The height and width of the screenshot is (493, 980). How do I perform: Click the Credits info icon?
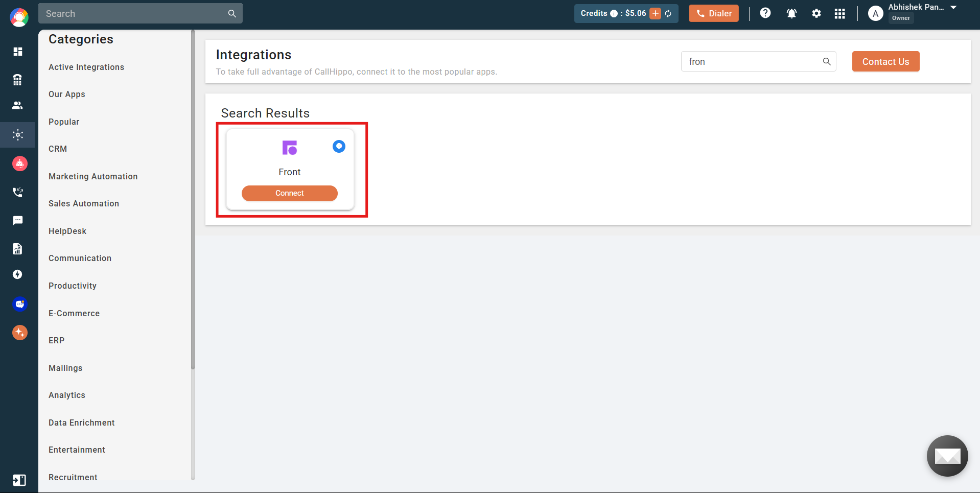coord(614,14)
